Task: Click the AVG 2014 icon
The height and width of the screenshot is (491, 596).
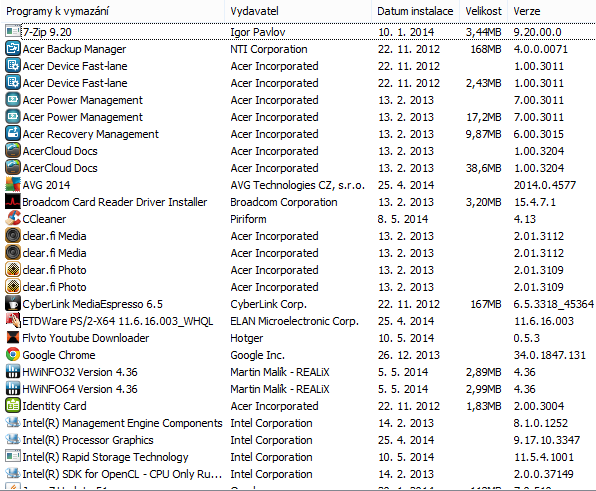Action: (x=13, y=184)
